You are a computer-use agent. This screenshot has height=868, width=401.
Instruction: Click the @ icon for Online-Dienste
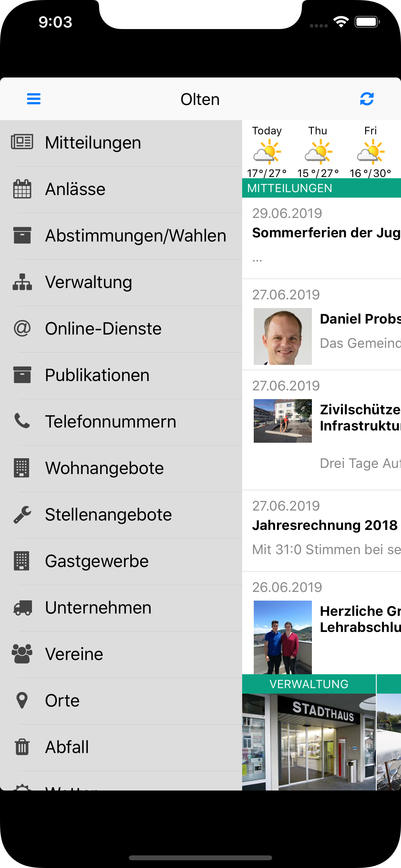click(22, 328)
